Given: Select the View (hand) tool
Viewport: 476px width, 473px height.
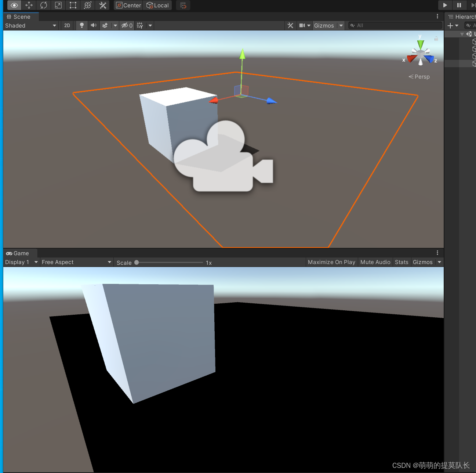Looking at the screenshot, I should pyautogui.click(x=14, y=5).
